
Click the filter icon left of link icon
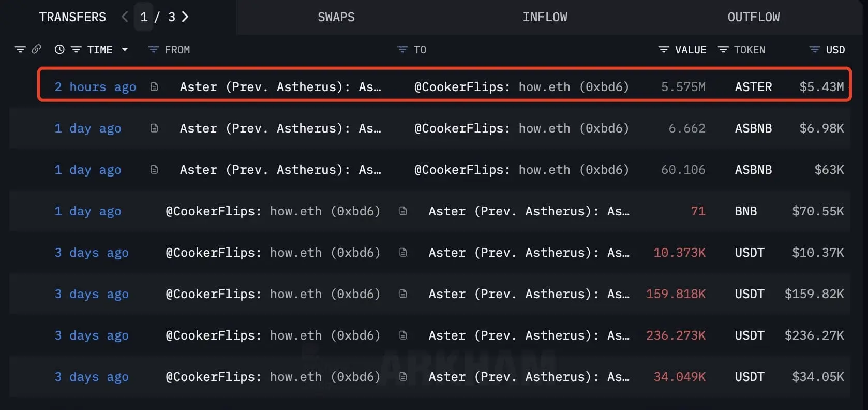click(20, 50)
